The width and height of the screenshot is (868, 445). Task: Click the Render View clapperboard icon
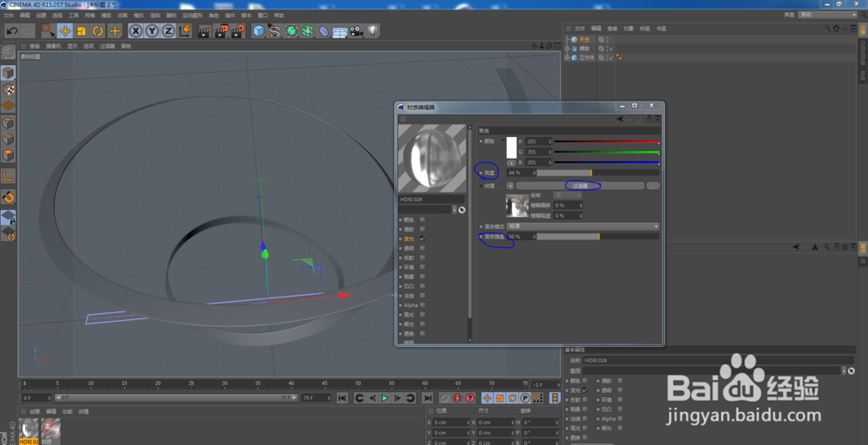click(204, 31)
